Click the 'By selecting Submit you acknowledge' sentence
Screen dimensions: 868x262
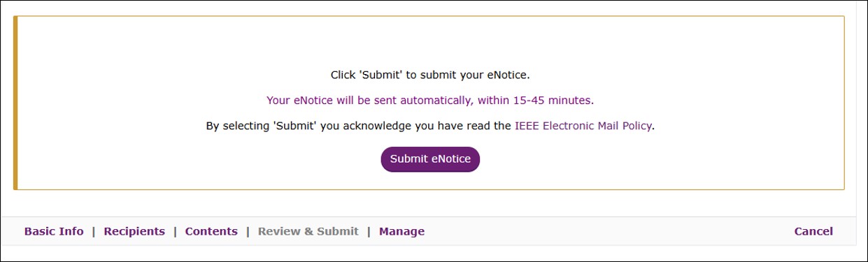[430, 126]
